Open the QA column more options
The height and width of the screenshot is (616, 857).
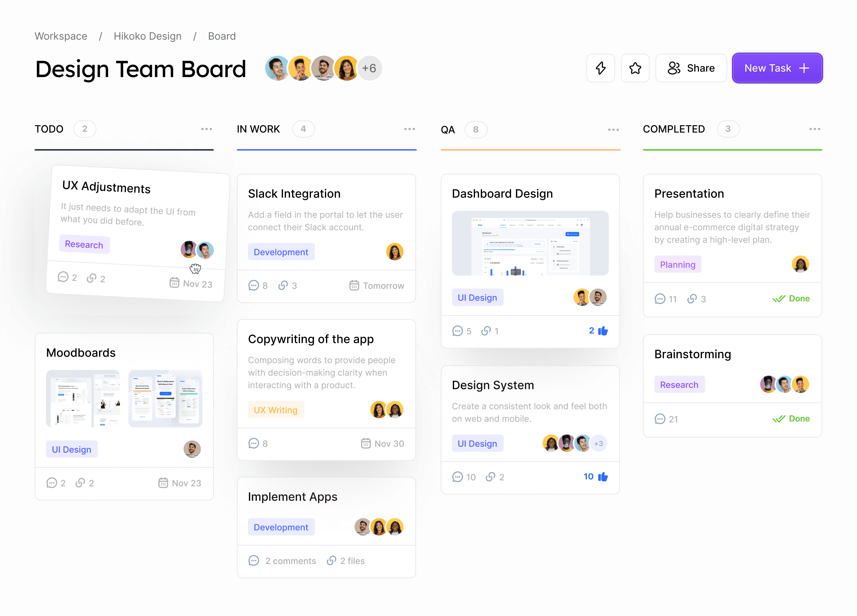click(x=613, y=130)
